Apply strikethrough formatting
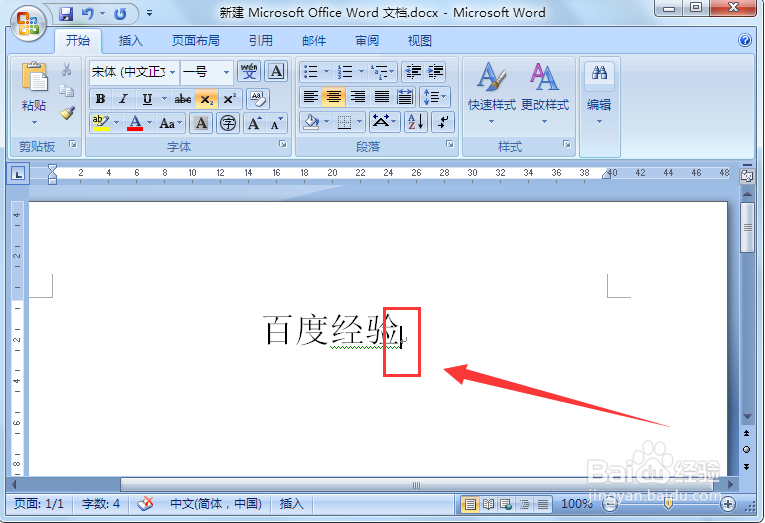Viewport: 765px width, 523px height. pyautogui.click(x=183, y=99)
